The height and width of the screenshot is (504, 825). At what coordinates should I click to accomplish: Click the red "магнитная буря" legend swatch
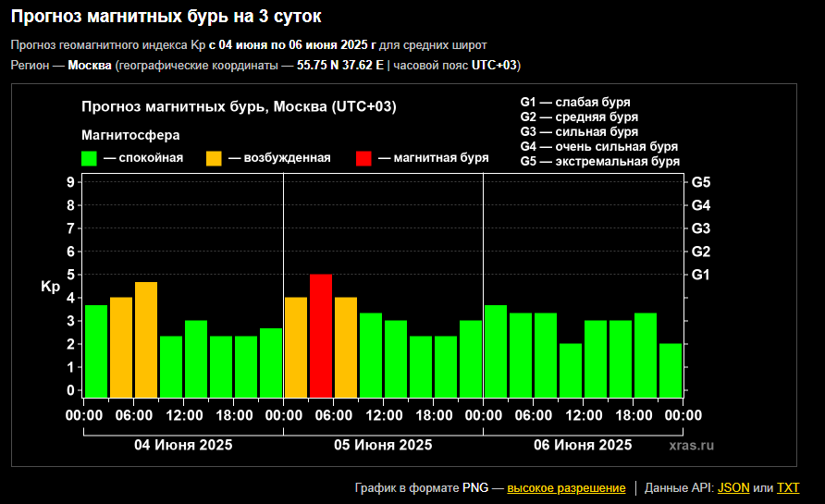coord(363,158)
